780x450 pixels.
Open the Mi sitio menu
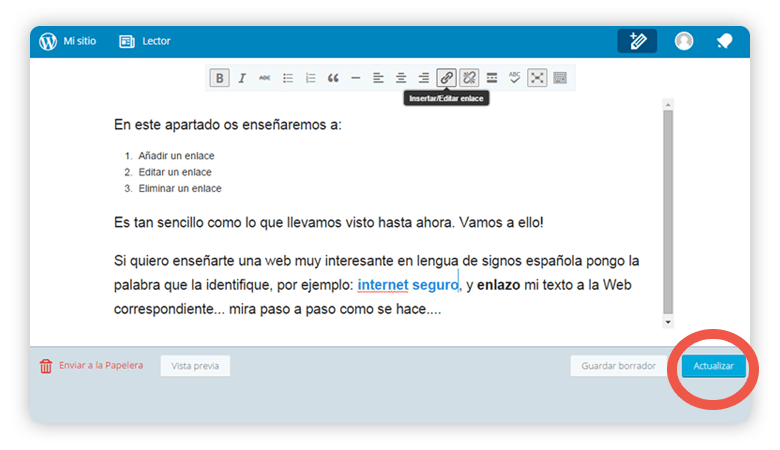tap(80, 41)
